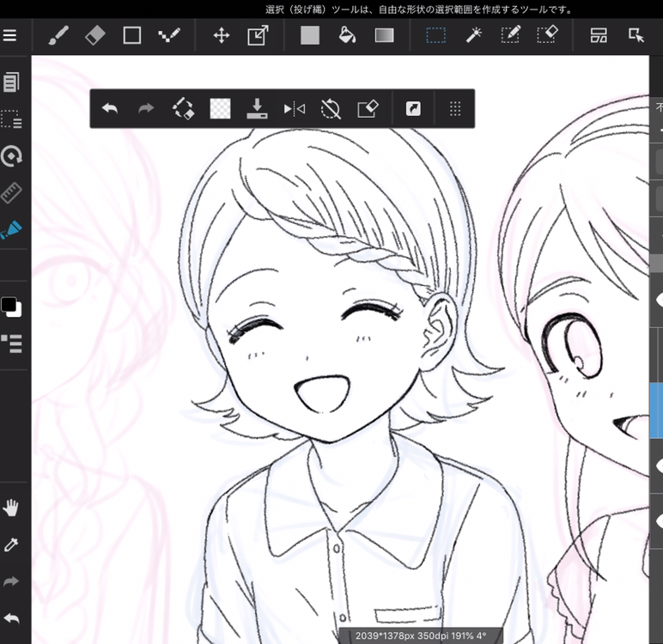Select the rectangle figure tool

(x=132, y=35)
